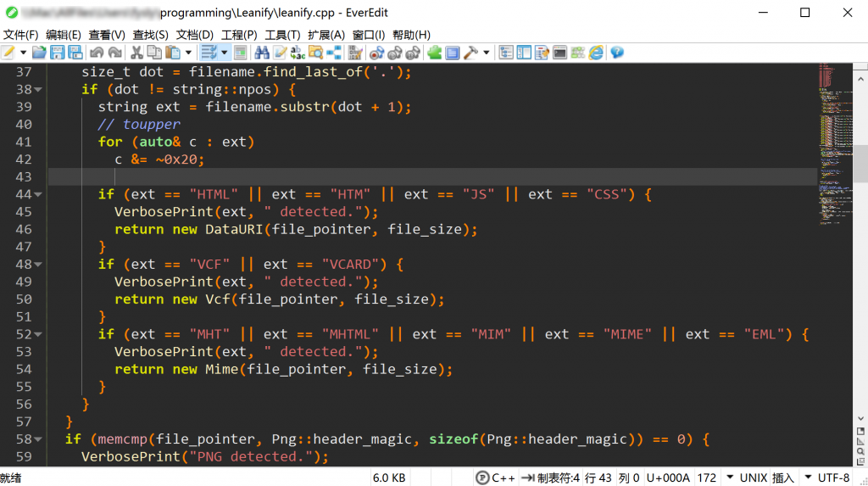Click the scrollbar down arrow
This screenshot has height=486, width=868.
click(860, 419)
